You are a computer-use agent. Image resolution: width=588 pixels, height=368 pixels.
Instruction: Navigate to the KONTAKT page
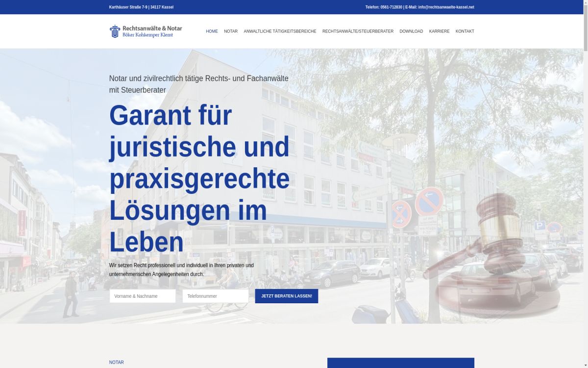(465, 31)
